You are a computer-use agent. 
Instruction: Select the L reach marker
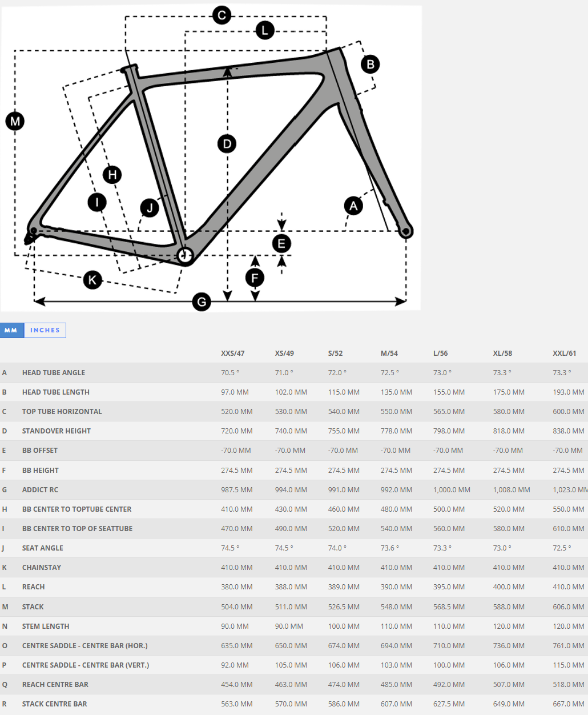(264, 30)
